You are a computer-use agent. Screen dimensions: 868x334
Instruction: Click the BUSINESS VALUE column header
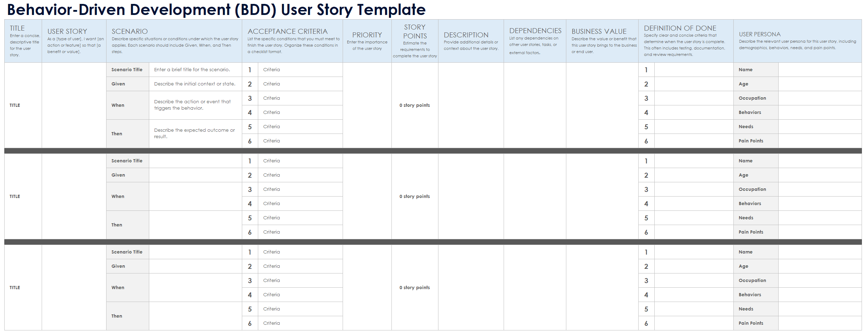[x=602, y=41]
